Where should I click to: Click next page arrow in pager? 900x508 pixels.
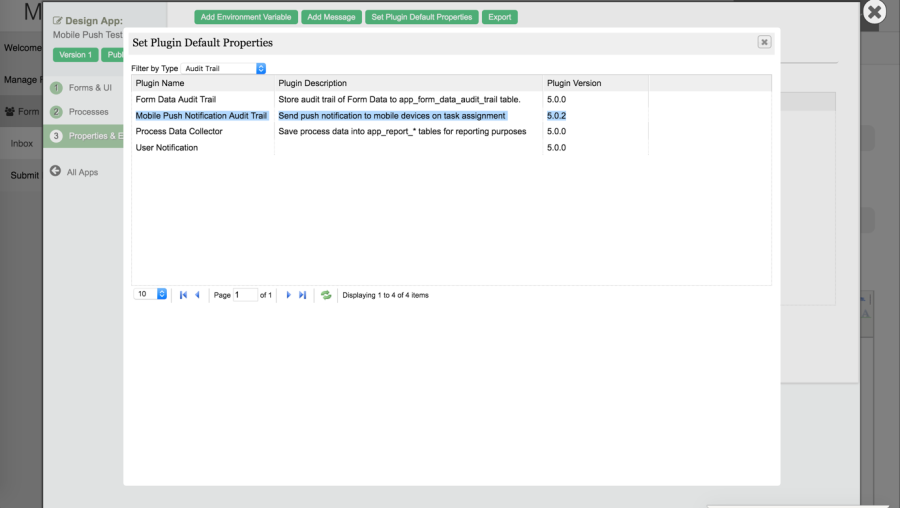(289, 295)
